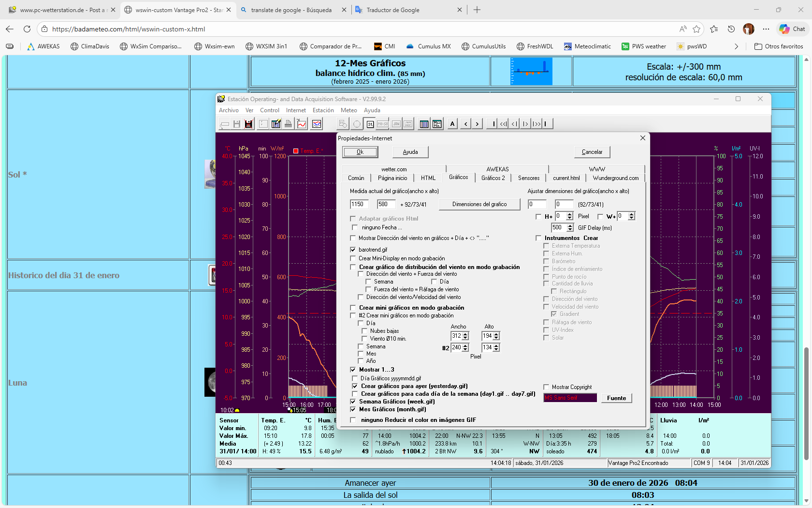Select the day view '31.' icon
Screen dimensions: 812x508
(x=370, y=124)
